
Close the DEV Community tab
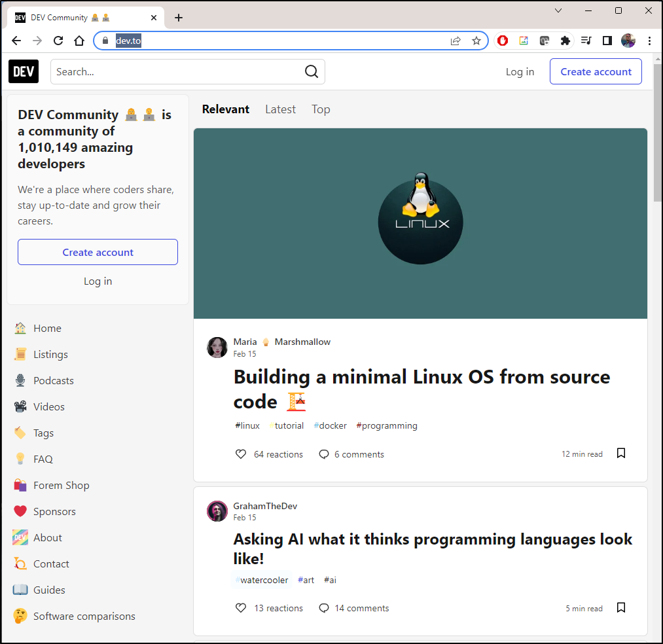coord(154,17)
